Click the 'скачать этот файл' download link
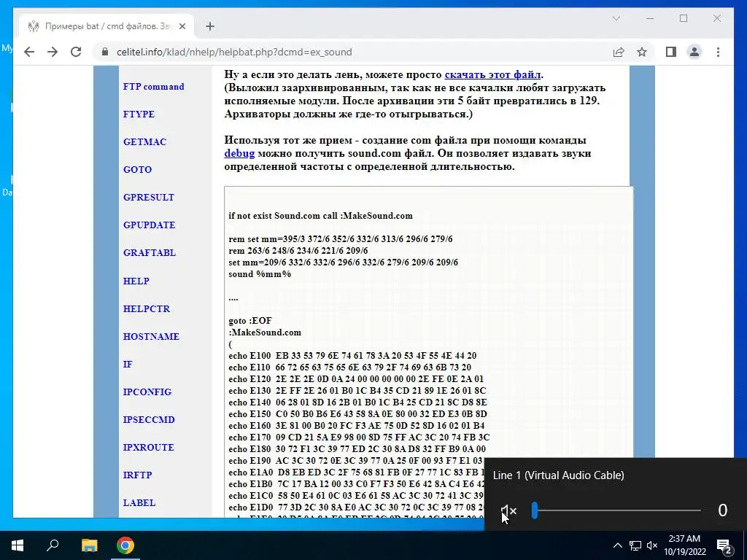747x560 pixels. [492, 75]
